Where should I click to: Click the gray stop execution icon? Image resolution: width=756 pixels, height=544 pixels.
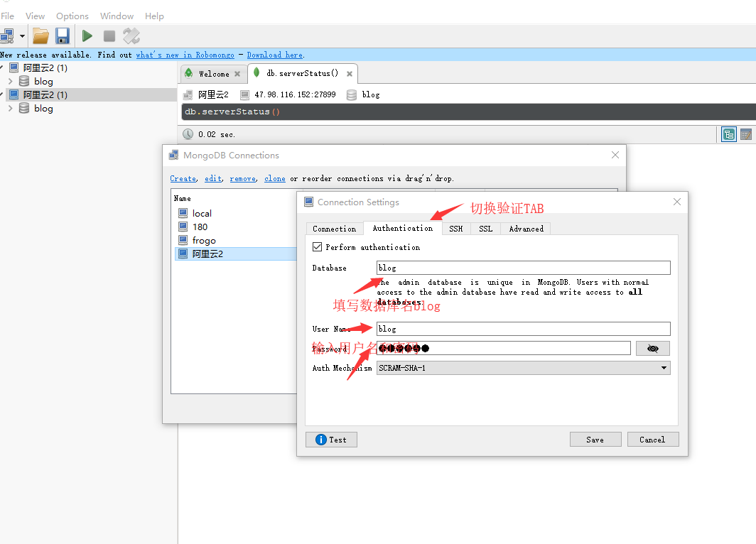[x=109, y=36]
